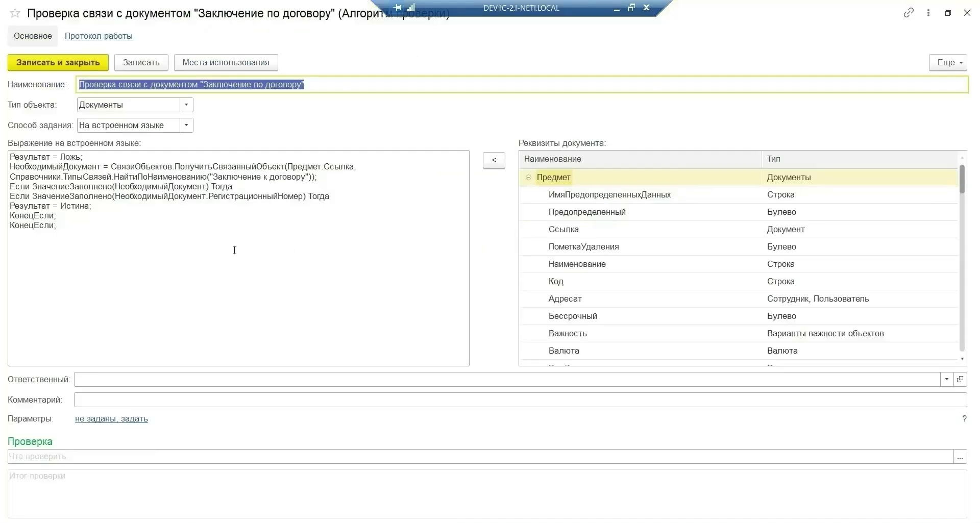Click the '...' button for Что проверить
Screen dimensions: 980x523
pos(960,457)
